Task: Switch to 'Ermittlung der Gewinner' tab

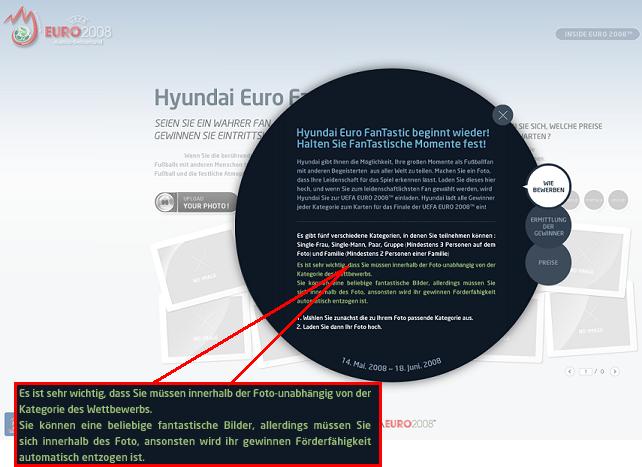Action: pos(549,225)
